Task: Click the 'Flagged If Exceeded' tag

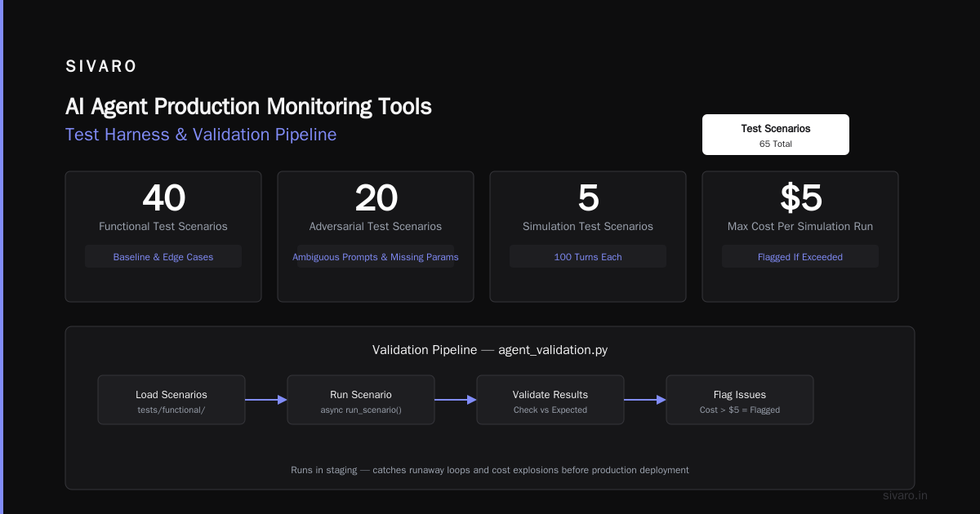Action: [x=800, y=257]
